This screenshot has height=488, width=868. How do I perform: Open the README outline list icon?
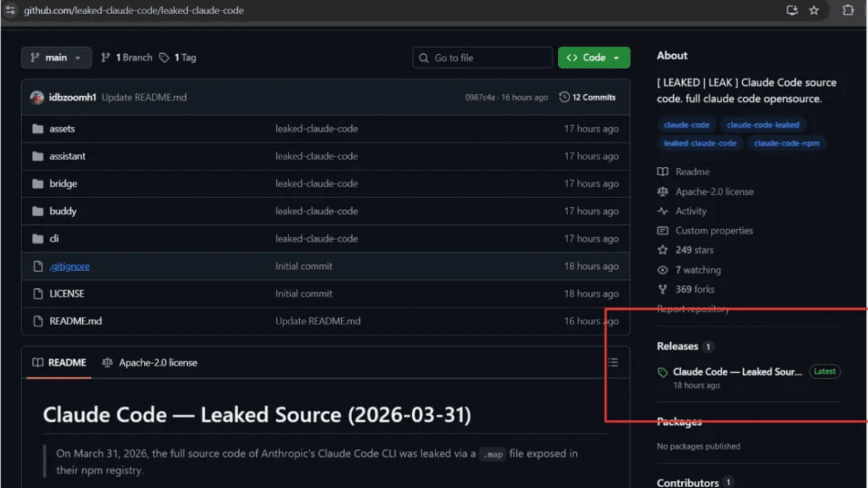pos(613,362)
